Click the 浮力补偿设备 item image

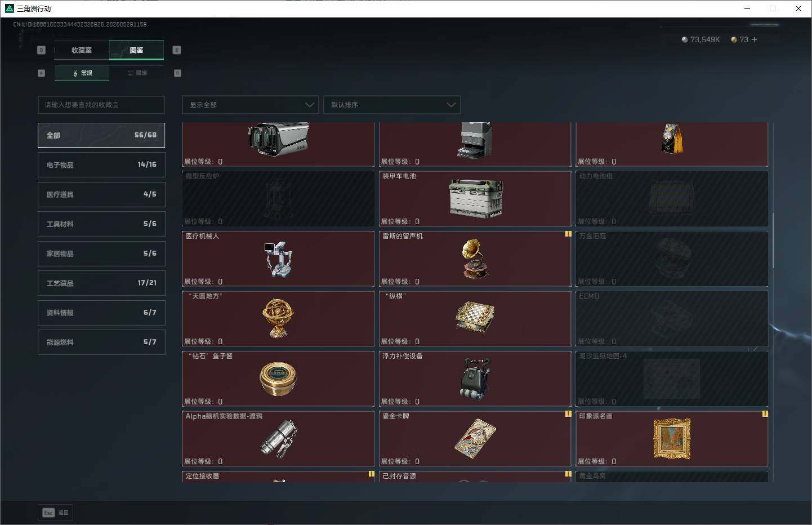475,379
